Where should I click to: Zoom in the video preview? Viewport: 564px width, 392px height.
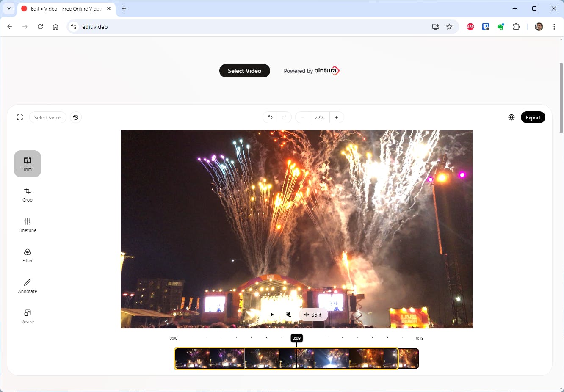tap(337, 117)
